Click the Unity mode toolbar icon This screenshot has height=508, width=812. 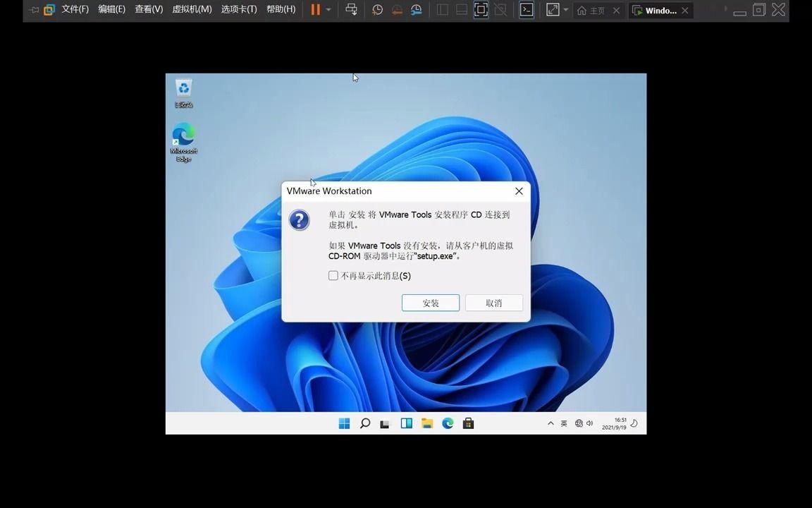[500, 10]
